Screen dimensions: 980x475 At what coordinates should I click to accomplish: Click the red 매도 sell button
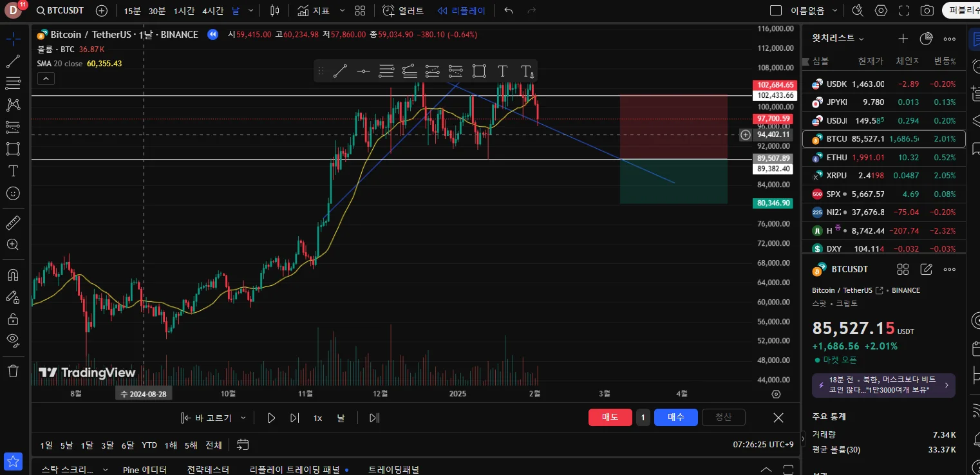(x=610, y=417)
